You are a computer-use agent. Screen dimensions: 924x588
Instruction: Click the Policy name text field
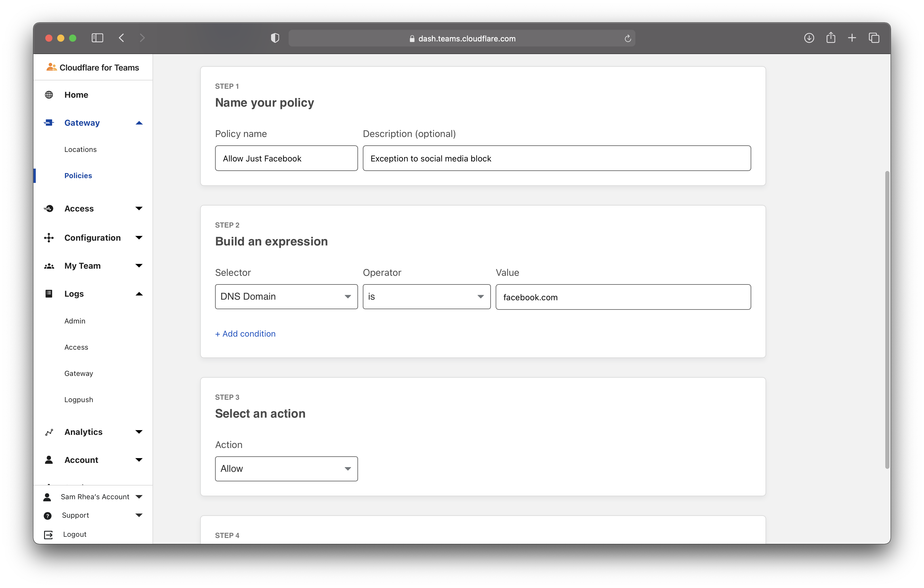tap(286, 158)
